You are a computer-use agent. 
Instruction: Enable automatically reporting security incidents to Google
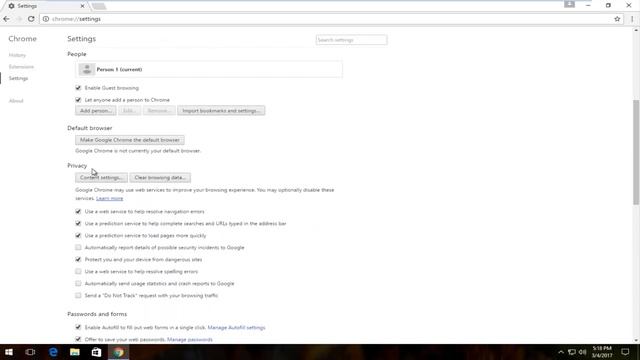point(78,247)
